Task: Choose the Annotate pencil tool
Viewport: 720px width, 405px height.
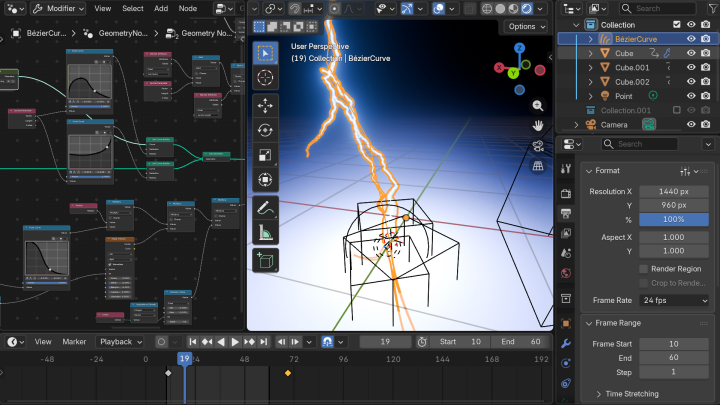Action: (x=265, y=208)
